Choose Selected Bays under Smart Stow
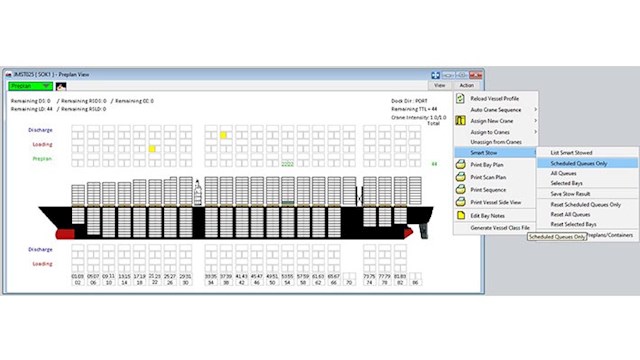Viewport: 640px width, 360px height. click(566, 183)
